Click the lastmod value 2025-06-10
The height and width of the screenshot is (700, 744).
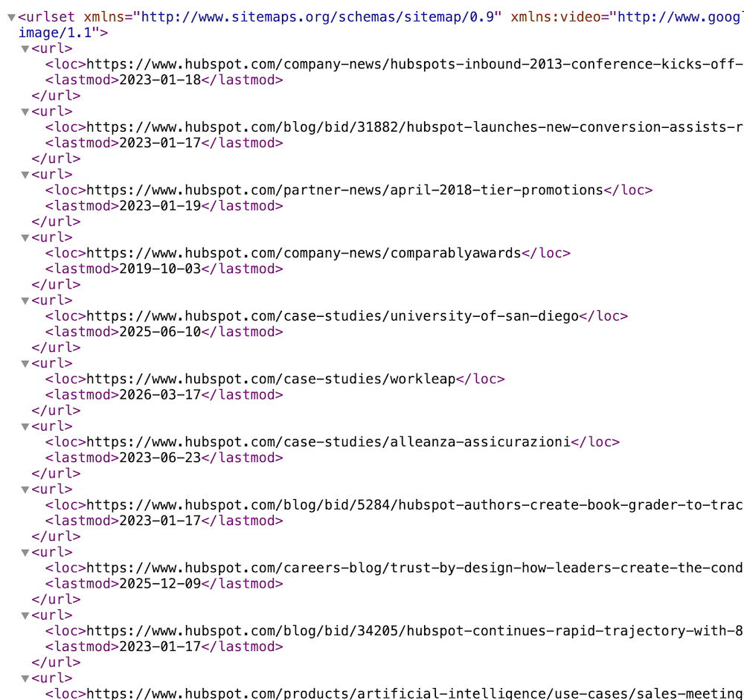coord(160,332)
